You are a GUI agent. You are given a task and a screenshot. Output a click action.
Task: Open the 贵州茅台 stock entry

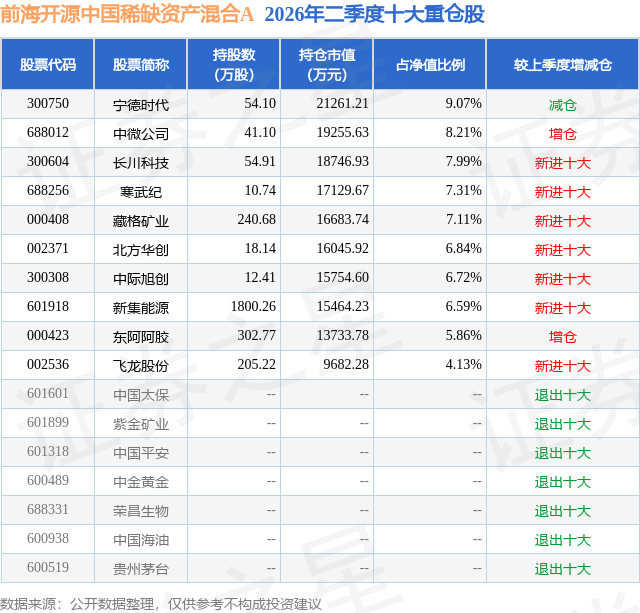[141, 569]
